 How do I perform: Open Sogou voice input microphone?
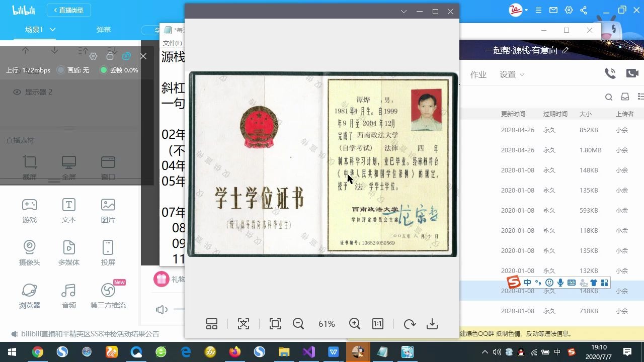pyautogui.click(x=560, y=283)
